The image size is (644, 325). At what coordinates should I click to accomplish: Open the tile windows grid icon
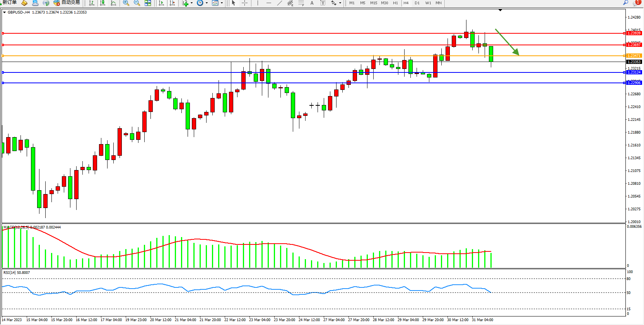click(x=148, y=3)
